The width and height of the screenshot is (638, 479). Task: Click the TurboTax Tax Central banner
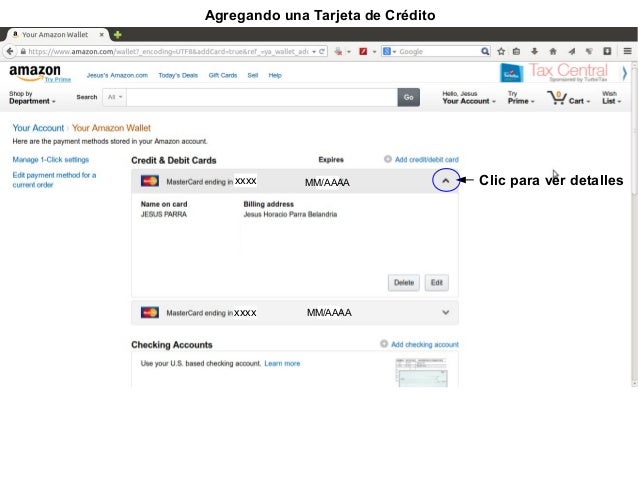click(554, 72)
